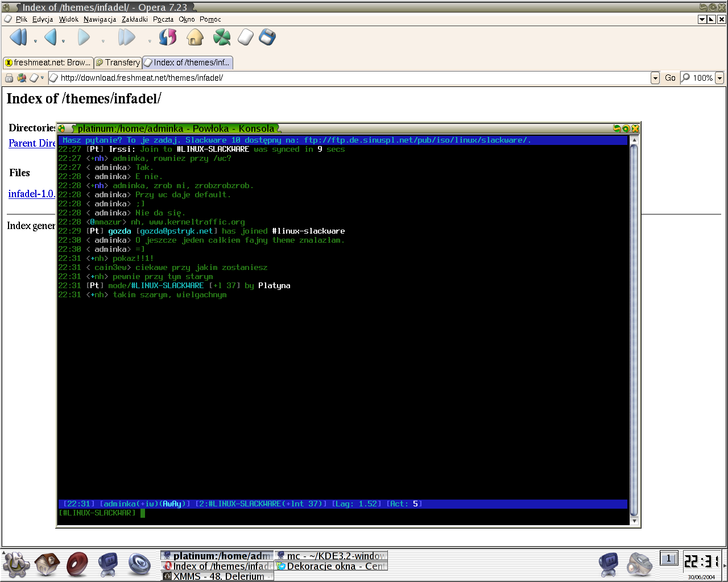Go to the homepage via house icon
This screenshot has width=728, height=582.
point(195,38)
